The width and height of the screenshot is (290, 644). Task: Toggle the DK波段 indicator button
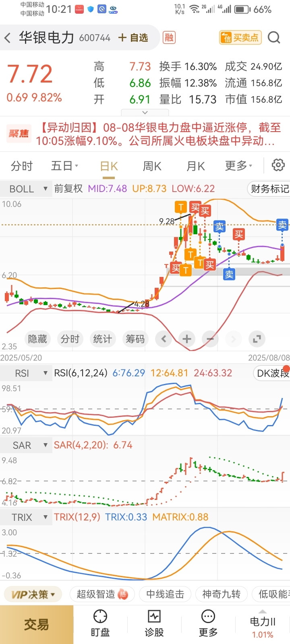click(271, 373)
